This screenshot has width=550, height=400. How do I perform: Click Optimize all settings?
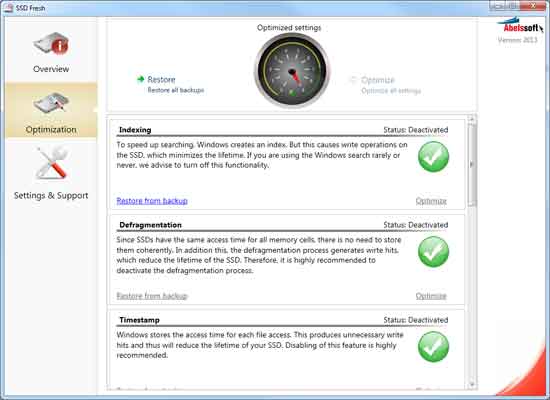pyautogui.click(x=391, y=91)
